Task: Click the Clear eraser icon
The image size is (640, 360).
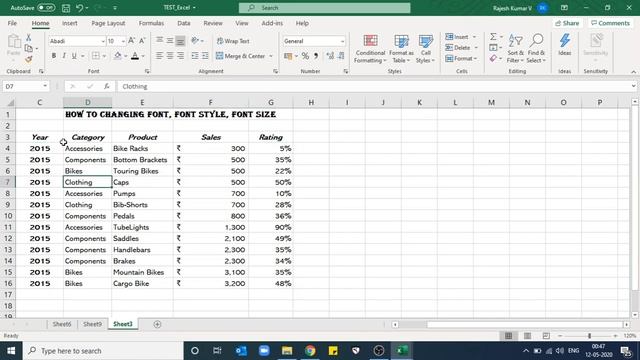Action: [x=493, y=59]
